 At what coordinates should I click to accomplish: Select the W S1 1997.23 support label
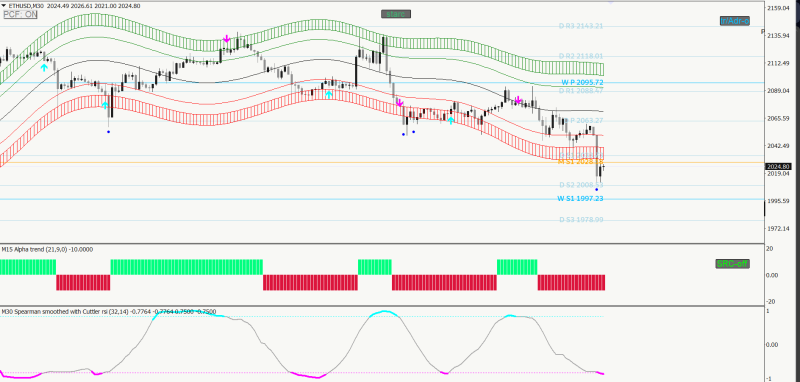pos(580,198)
